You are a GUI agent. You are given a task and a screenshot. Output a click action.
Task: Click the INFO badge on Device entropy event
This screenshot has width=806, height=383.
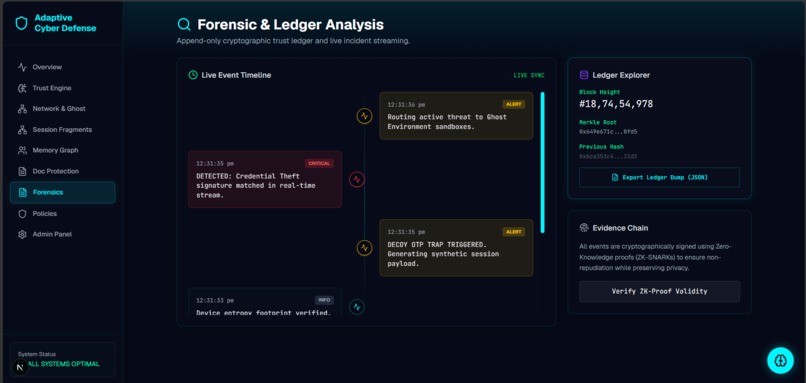[x=324, y=300]
